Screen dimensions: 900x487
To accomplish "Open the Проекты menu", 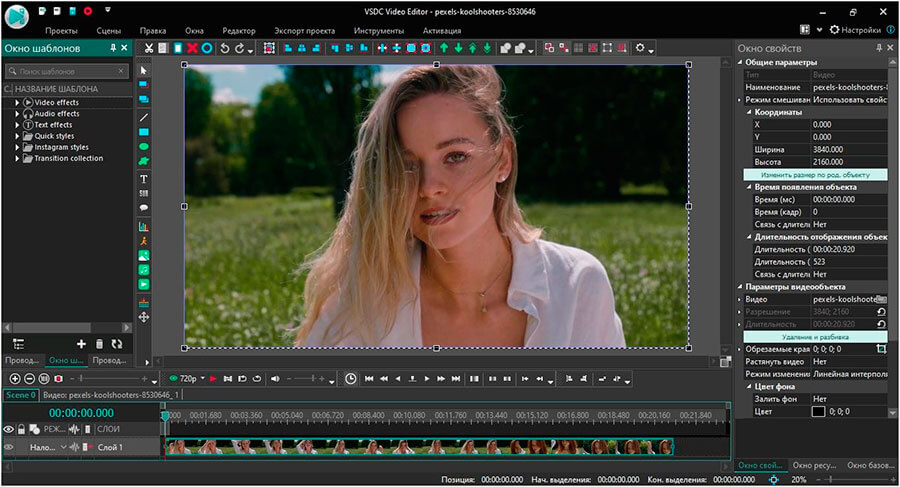I will [61, 30].
